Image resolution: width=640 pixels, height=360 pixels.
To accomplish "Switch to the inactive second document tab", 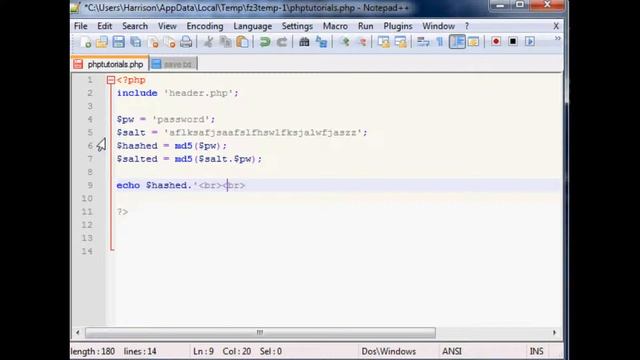I will 174,64.
